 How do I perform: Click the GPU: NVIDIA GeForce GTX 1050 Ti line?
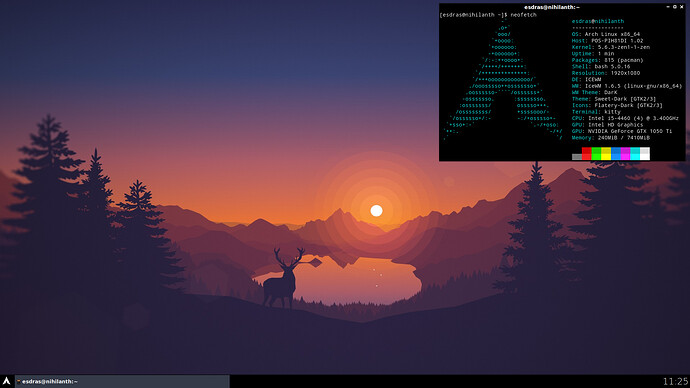(622, 132)
